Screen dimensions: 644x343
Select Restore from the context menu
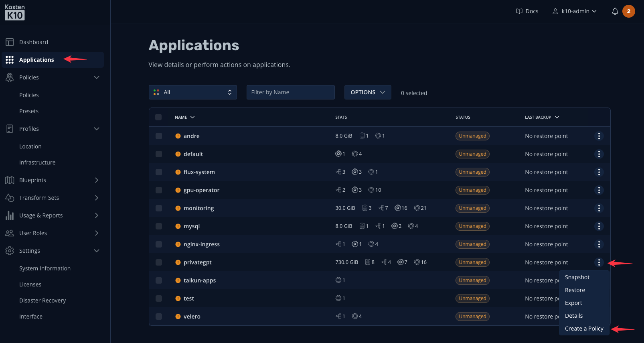tap(584, 290)
